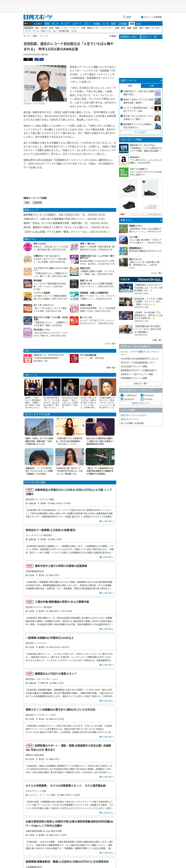186x868 pixels.
Task: Click the NIKKAN SPORTS PREMIUM banner logo
Action: pos(150,279)
